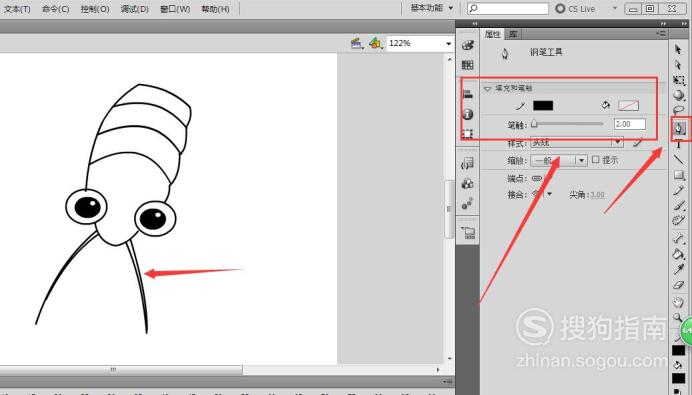Click the stroke color black swatch in Properties

tap(543, 105)
